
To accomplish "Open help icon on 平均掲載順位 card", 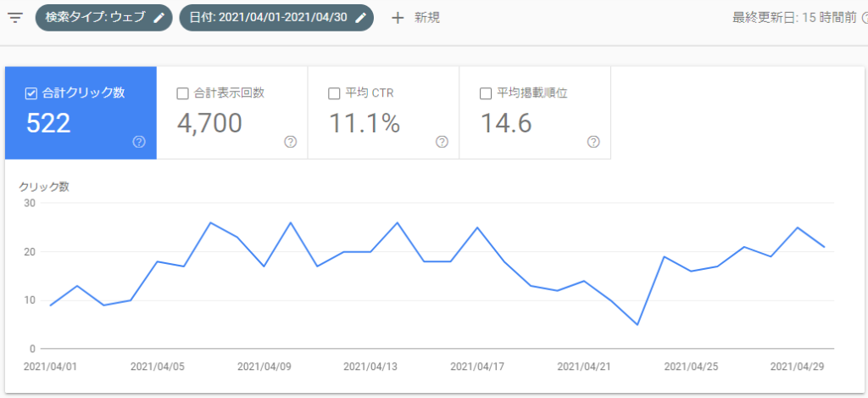I will pyautogui.click(x=593, y=142).
